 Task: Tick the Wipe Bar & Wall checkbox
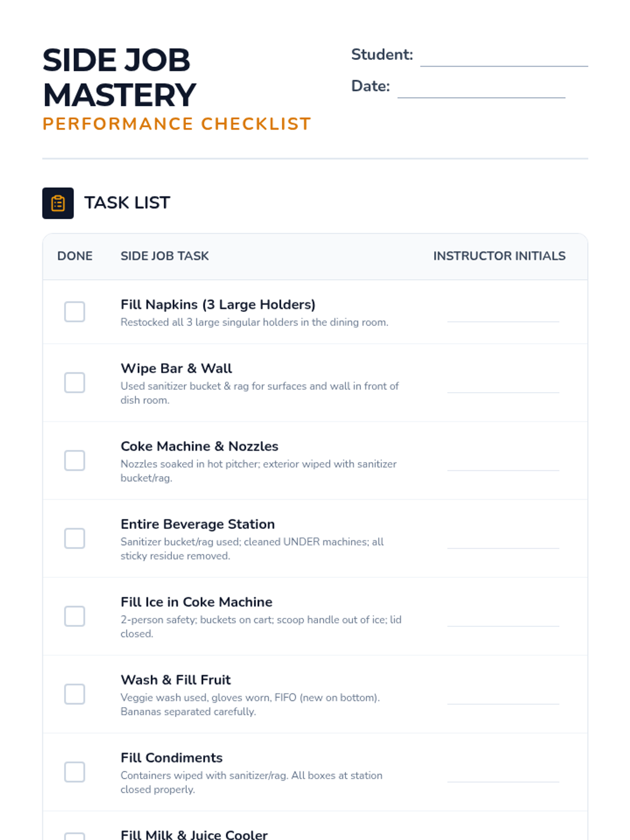75,383
